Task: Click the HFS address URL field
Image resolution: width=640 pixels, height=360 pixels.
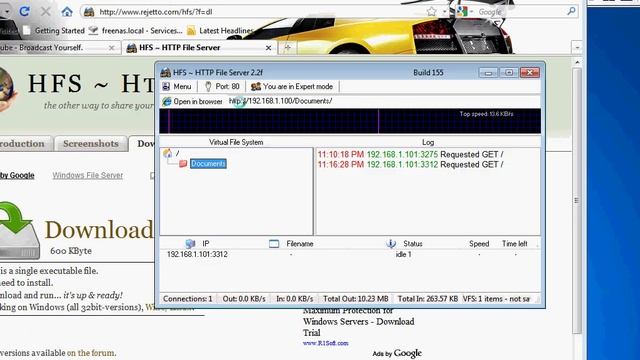Action: 280,101
